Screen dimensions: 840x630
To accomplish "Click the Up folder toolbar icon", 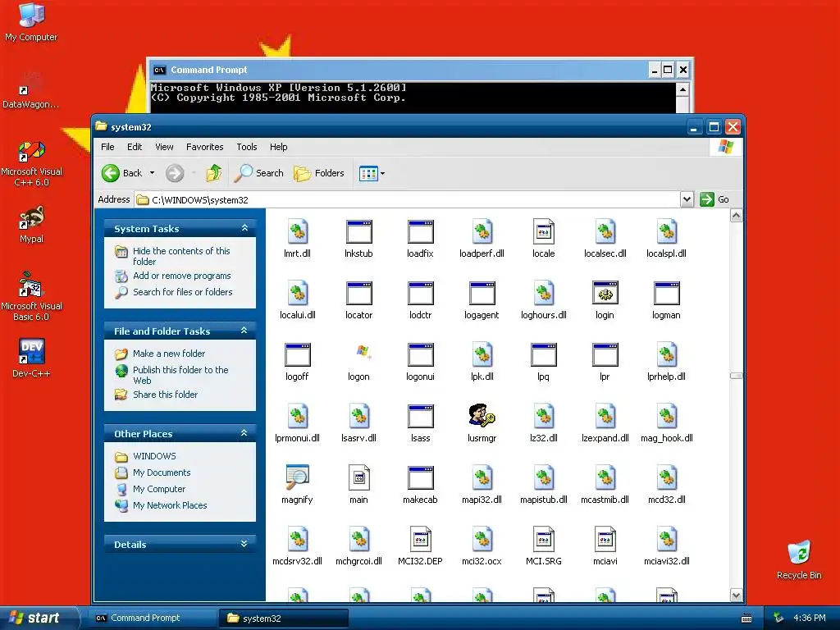I will pos(214,173).
